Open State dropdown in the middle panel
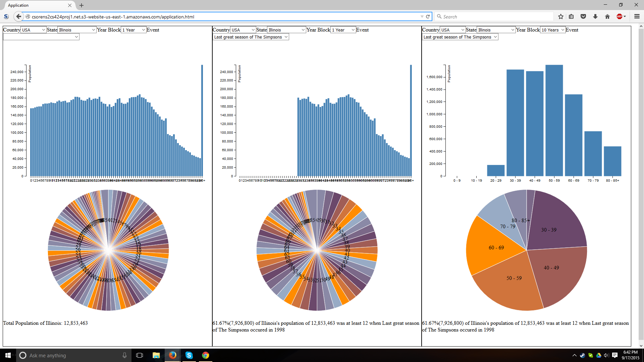Screen dimensions: 644x362 coord(286,30)
